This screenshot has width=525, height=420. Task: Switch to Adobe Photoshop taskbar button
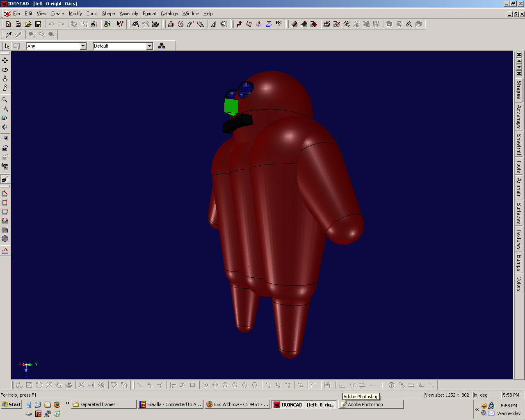point(371,404)
